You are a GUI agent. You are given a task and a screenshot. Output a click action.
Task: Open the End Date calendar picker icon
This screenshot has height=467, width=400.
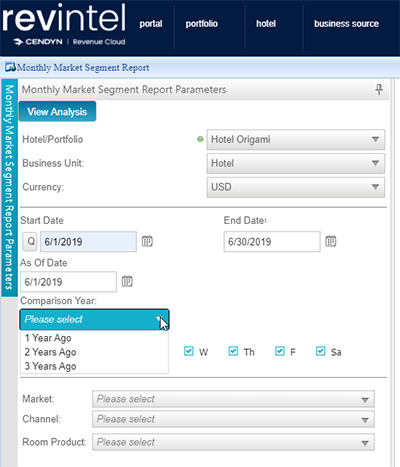coord(331,241)
